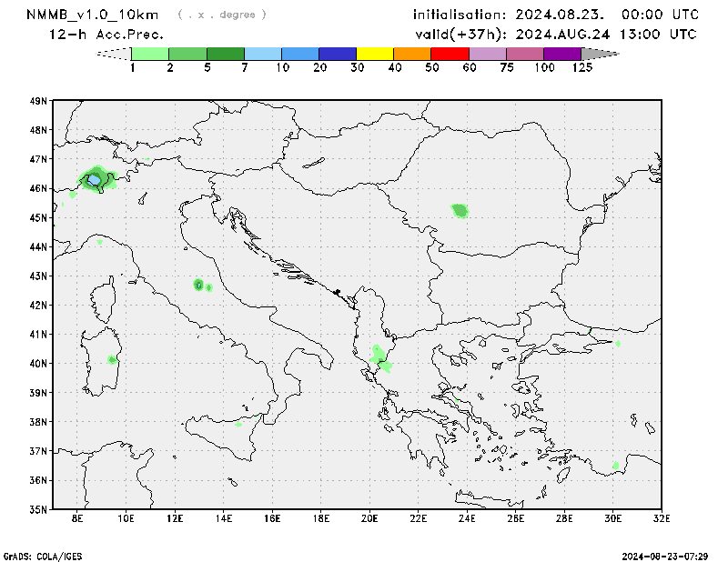Select the valid(+37h) forecast time text
The width and height of the screenshot is (728, 562).
click(555, 35)
